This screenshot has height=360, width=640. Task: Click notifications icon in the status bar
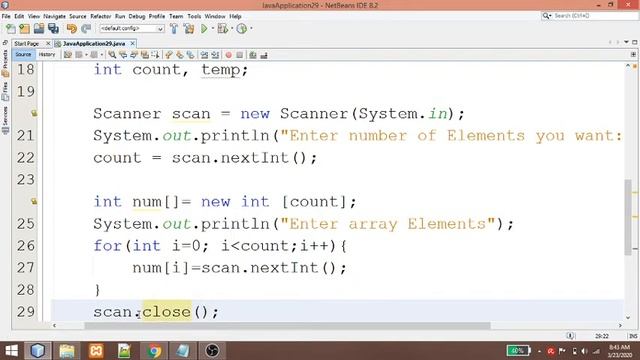pyautogui.click(x=570, y=336)
